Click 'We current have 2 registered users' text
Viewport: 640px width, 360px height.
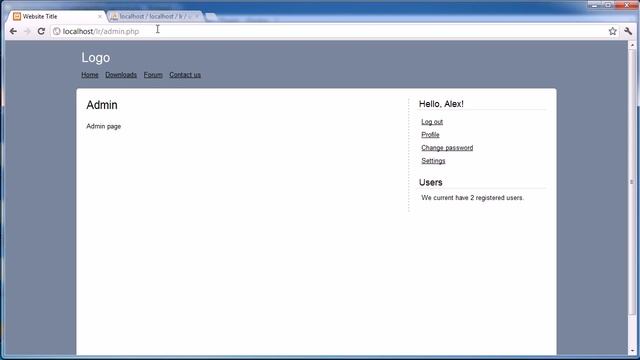point(472,198)
